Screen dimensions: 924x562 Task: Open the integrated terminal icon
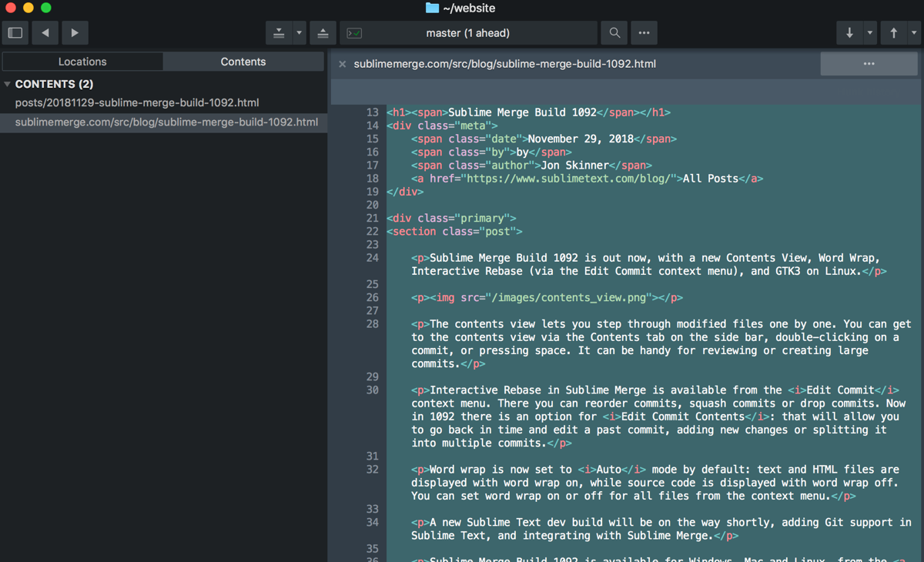click(x=354, y=32)
